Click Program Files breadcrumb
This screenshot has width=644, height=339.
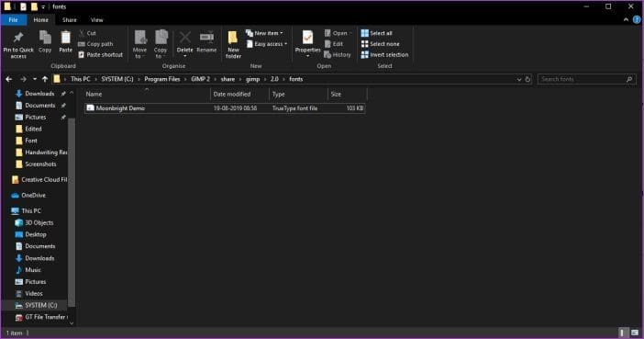(161, 79)
